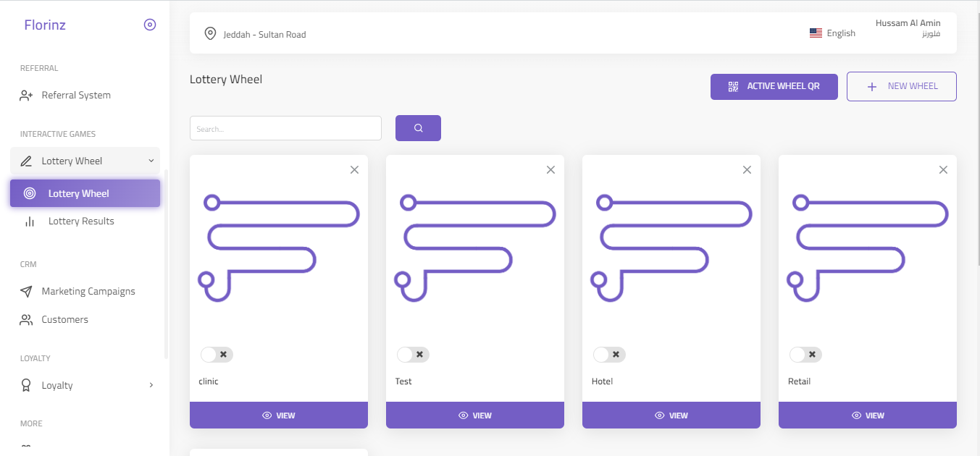
Task: Click the NEW WHEEL button
Action: pos(902,86)
